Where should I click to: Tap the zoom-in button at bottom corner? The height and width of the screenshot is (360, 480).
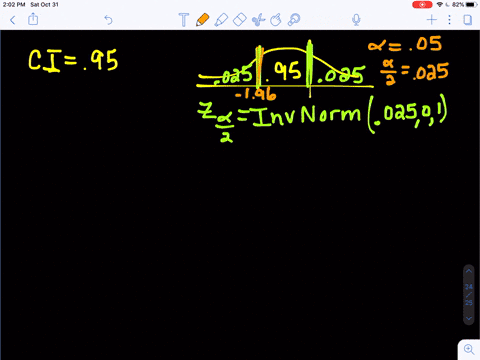click(x=469, y=349)
